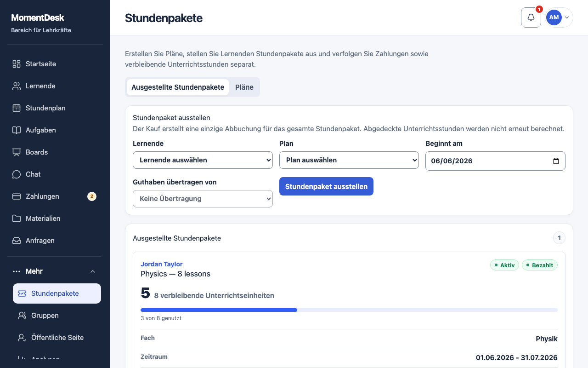Viewport: 588px width, 368px height.
Task: Go to Zahlungen menu item
Action: coord(54,196)
